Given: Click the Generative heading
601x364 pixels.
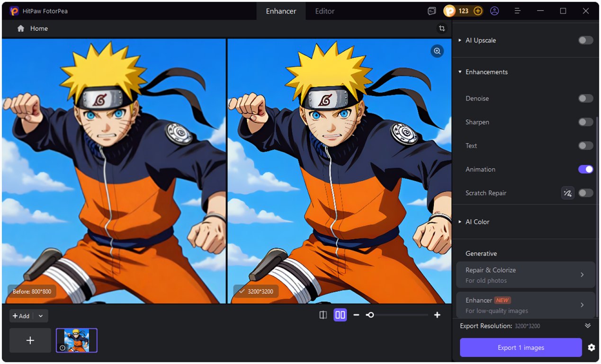Looking at the screenshot, I should click(x=481, y=254).
